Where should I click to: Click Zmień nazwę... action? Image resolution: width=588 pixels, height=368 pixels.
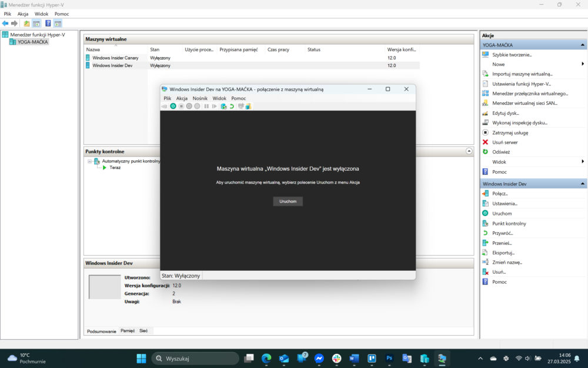click(507, 263)
